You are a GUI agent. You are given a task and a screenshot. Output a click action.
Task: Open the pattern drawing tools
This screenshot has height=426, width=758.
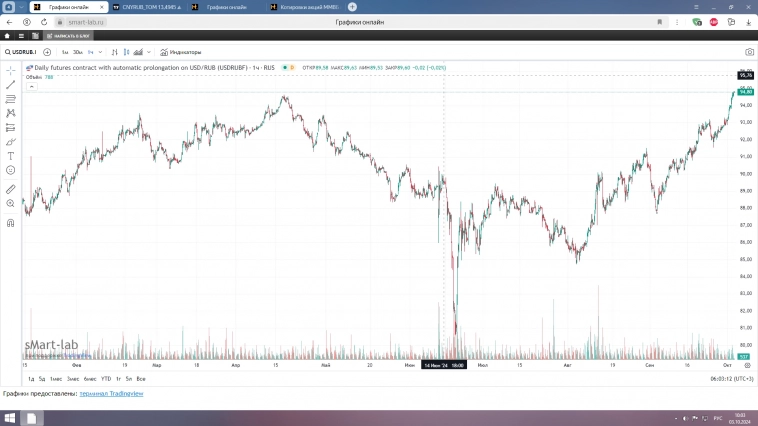click(x=11, y=113)
